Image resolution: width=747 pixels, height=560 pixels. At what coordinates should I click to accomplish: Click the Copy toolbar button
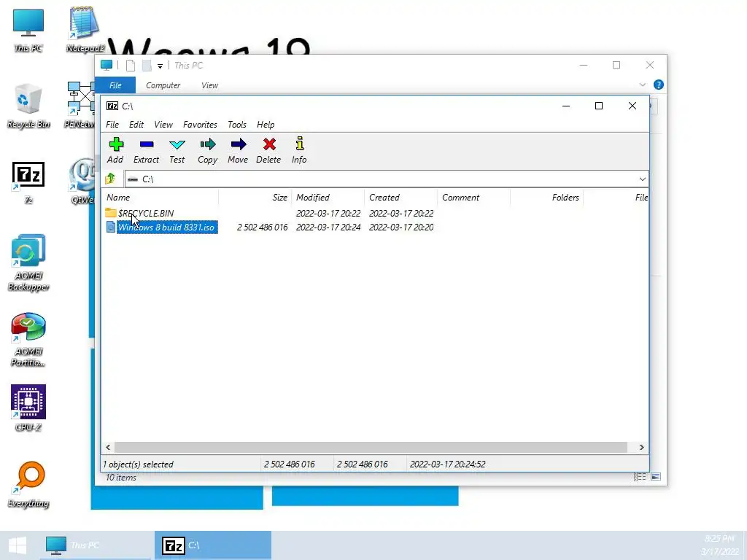pyautogui.click(x=207, y=150)
